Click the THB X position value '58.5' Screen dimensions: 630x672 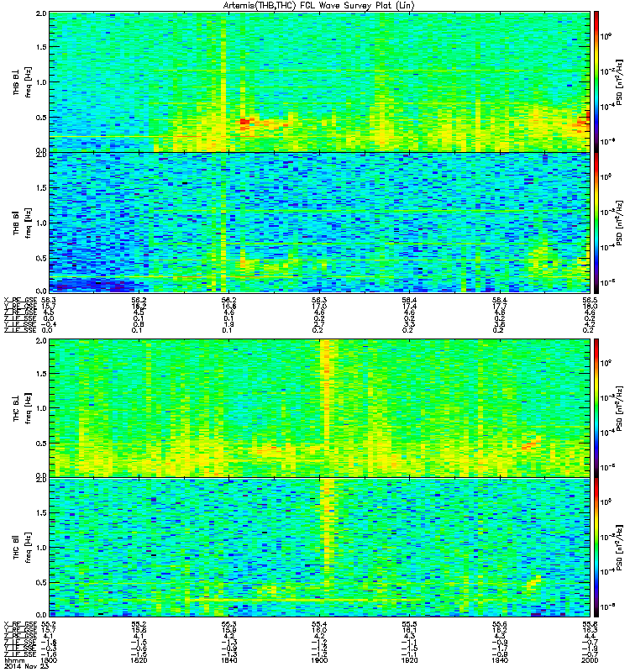tap(590, 300)
